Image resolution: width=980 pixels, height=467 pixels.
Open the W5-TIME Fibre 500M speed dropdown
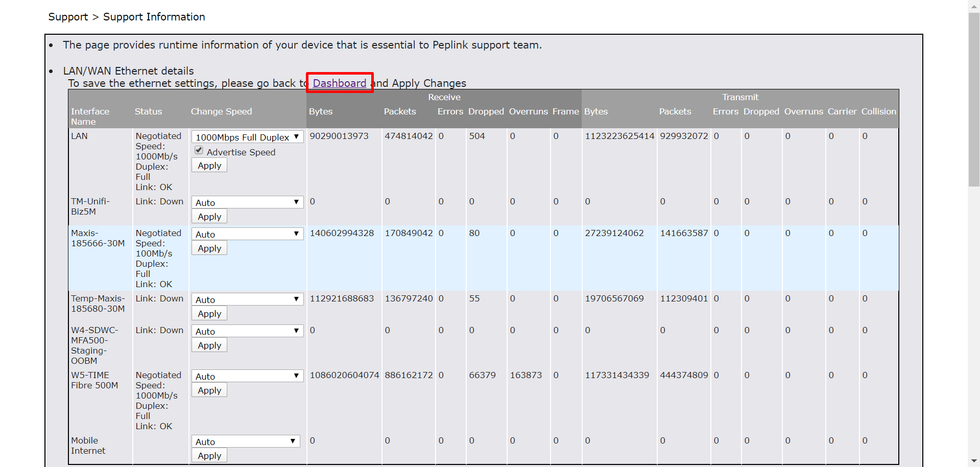pos(247,376)
